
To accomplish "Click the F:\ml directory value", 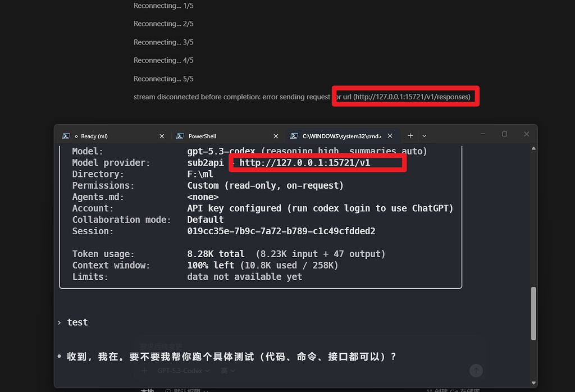I will (x=200, y=174).
